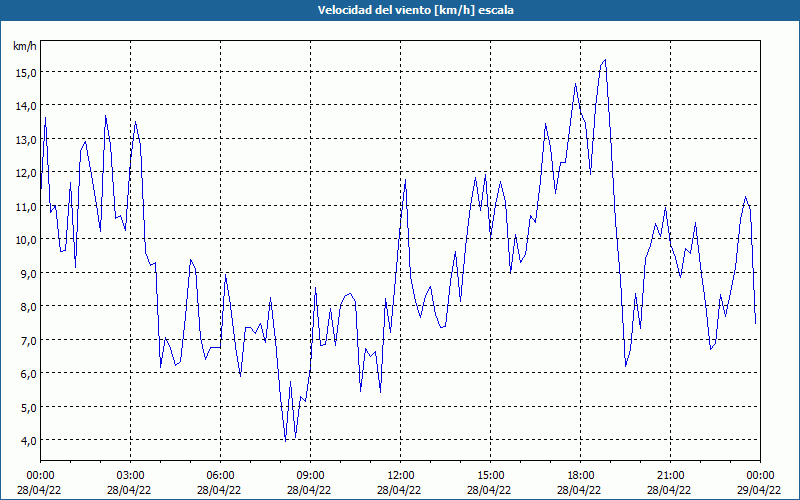Viewport: 800px width, 500px height.
Task: Select the '28/04/22' date beneath 06:00
Action: [219, 490]
